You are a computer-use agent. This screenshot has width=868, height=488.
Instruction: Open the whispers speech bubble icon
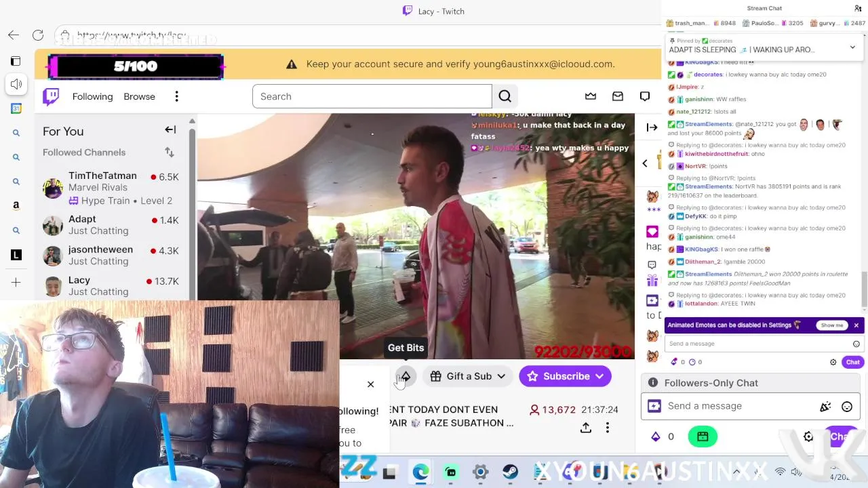point(645,96)
